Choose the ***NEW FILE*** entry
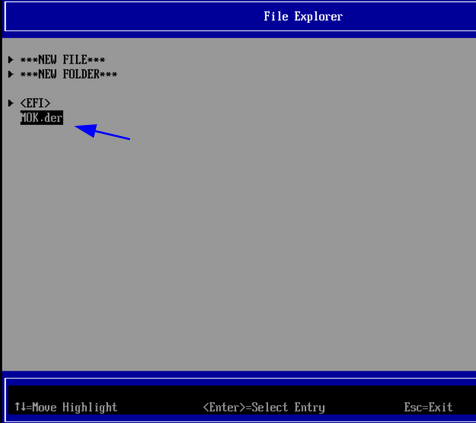The height and width of the screenshot is (423, 476). pos(63,60)
